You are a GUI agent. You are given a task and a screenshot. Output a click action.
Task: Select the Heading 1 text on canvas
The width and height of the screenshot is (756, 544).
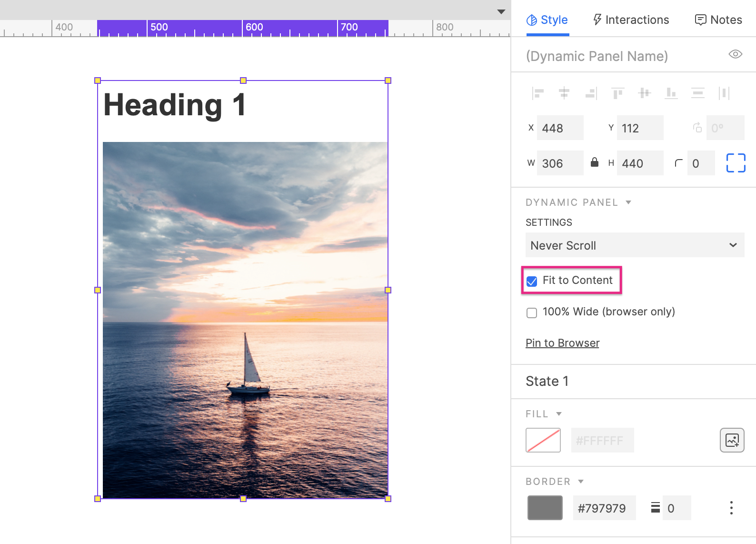pos(175,105)
